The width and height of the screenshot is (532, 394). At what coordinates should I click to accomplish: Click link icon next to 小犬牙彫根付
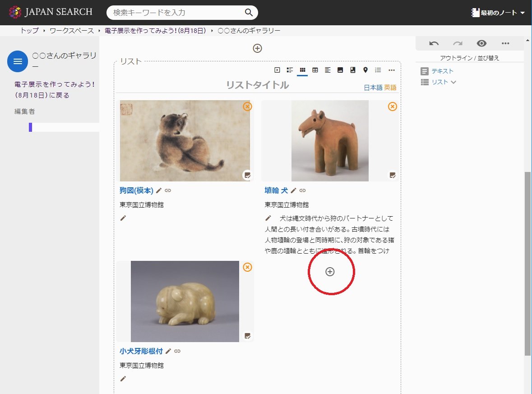[177, 351]
